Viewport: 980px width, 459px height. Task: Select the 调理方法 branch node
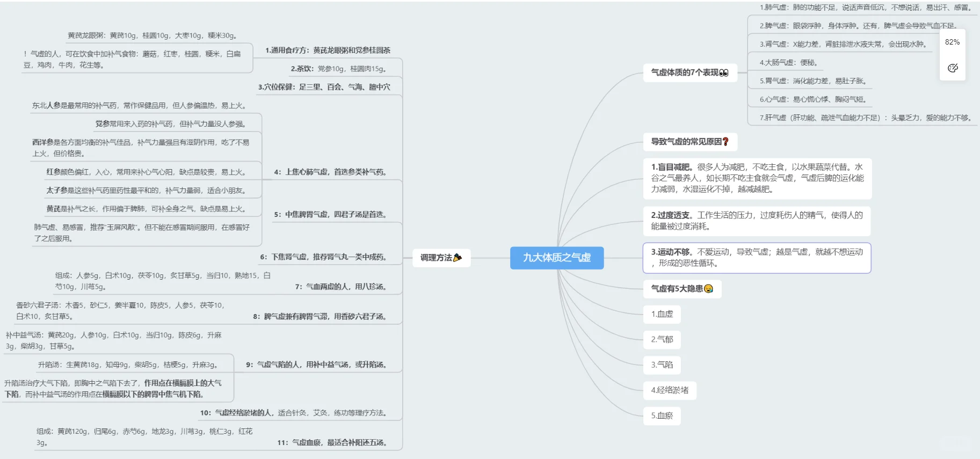coord(441,258)
